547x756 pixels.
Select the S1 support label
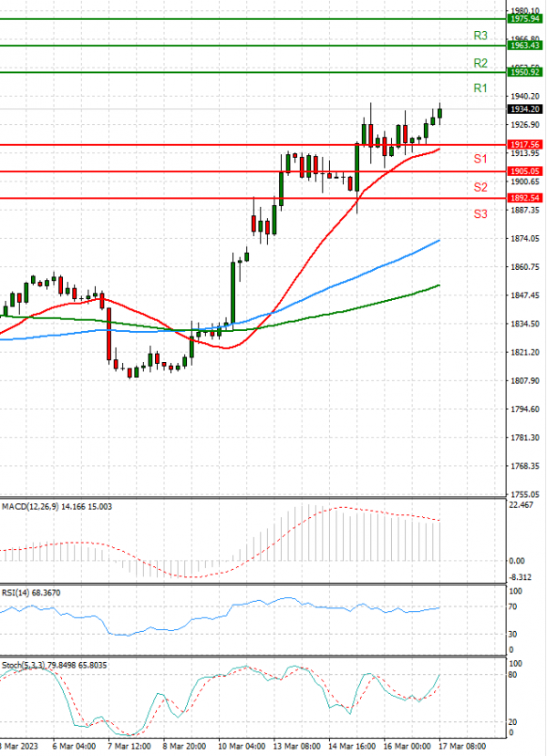click(x=480, y=159)
